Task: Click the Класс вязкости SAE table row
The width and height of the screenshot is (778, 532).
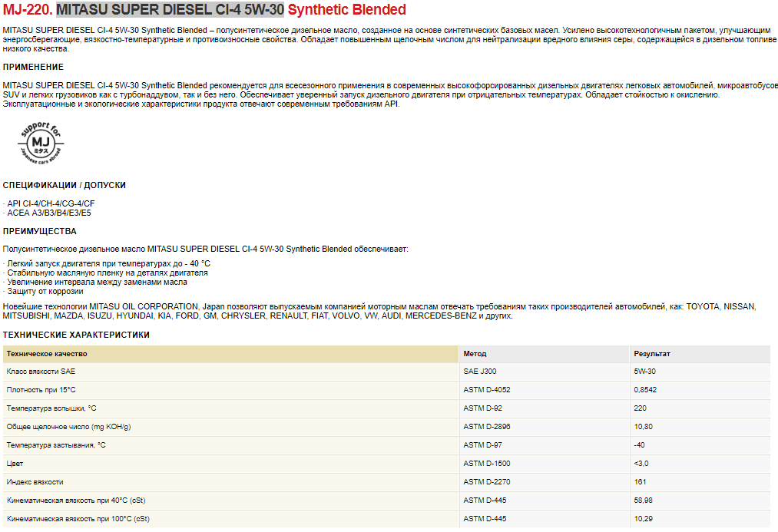Action: pyautogui.click(x=41, y=372)
